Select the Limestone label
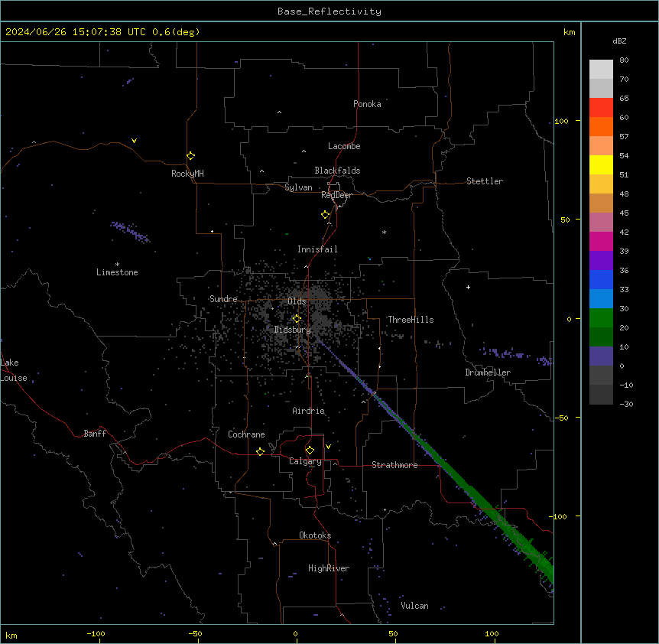659x644 pixels. [x=117, y=272]
